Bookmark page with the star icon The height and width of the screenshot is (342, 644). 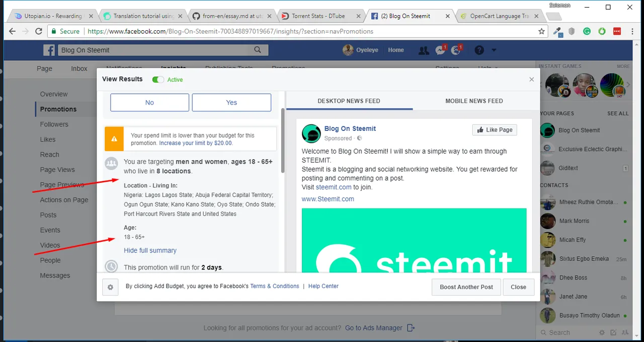[x=541, y=31]
